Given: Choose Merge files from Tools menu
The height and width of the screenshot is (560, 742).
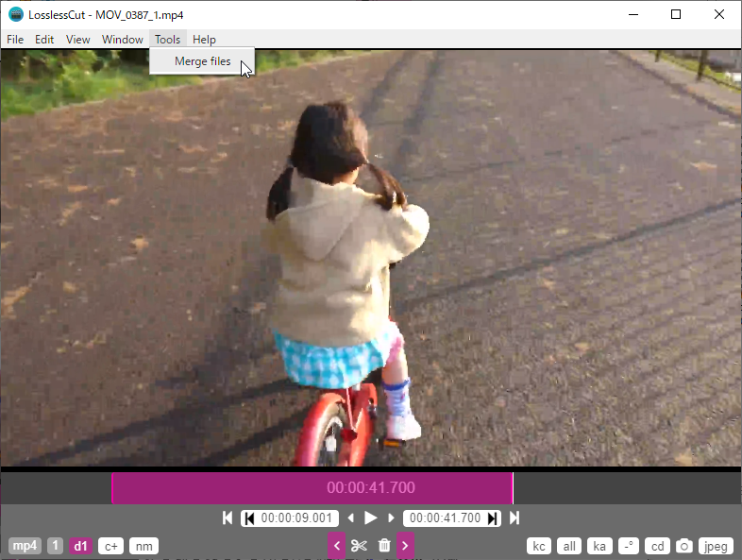Looking at the screenshot, I should [x=202, y=61].
